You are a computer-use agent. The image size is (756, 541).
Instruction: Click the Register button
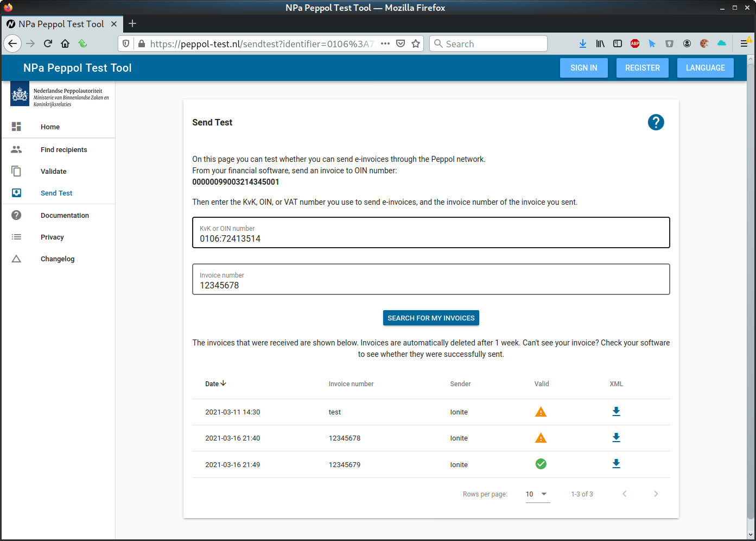click(642, 68)
